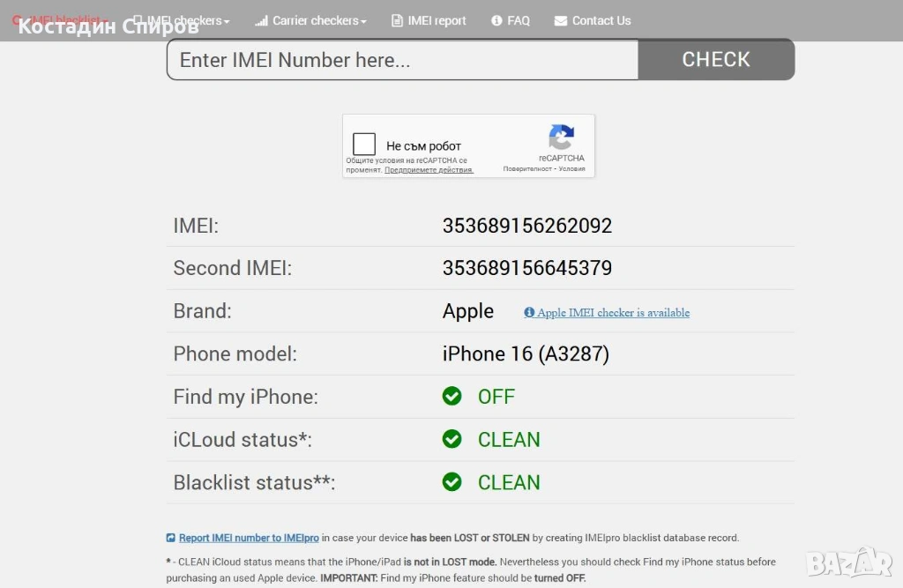Screen dimensions: 903x588
Task: Click the info icon beside Apple IMEI checker
Action: (529, 313)
